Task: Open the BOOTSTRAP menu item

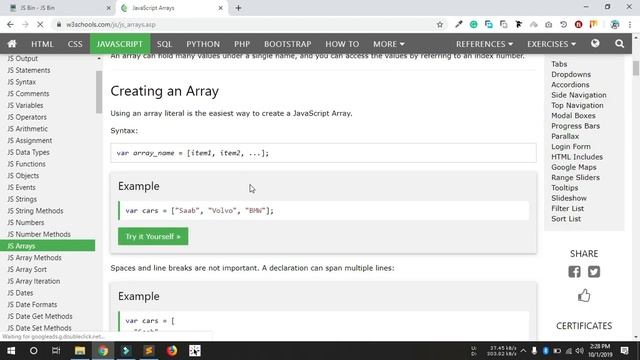Action: click(x=287, y=44)
